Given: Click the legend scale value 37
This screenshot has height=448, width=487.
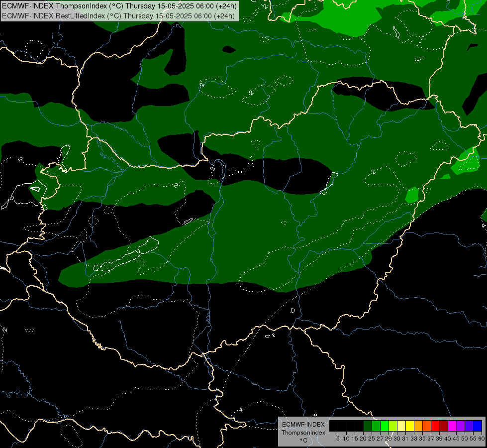Looking at the screenshot, I should [x=431, y=439].
